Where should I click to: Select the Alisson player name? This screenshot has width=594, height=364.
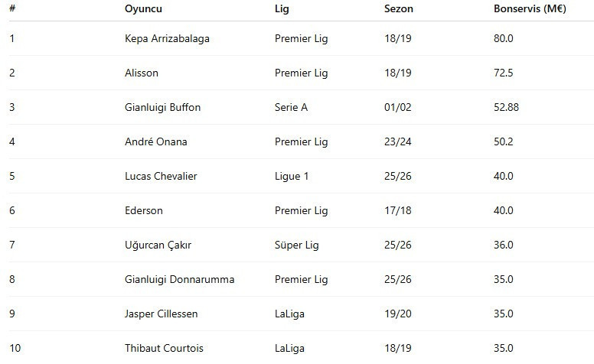(142, 73)
